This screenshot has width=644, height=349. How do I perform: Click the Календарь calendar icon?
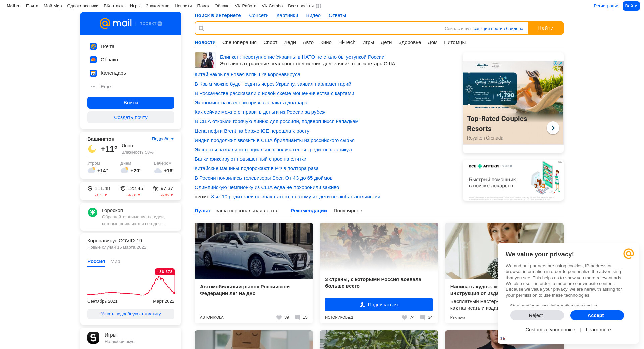[93, 73]
